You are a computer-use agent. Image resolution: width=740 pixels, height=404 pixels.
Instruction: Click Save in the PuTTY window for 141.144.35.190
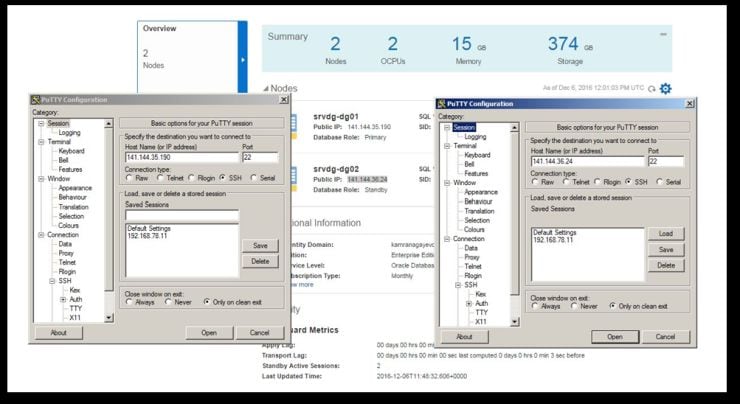click(x=260, y=245)
